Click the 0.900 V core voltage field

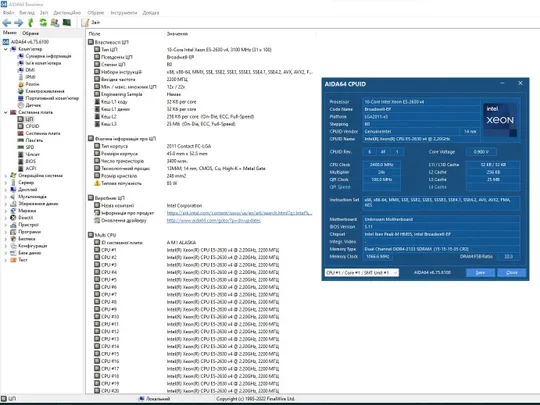[x=481, y=152]
